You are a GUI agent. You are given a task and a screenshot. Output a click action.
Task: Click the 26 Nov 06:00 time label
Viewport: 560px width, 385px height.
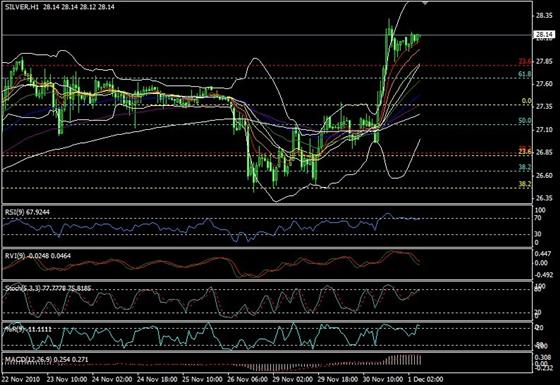click(247, 379)
